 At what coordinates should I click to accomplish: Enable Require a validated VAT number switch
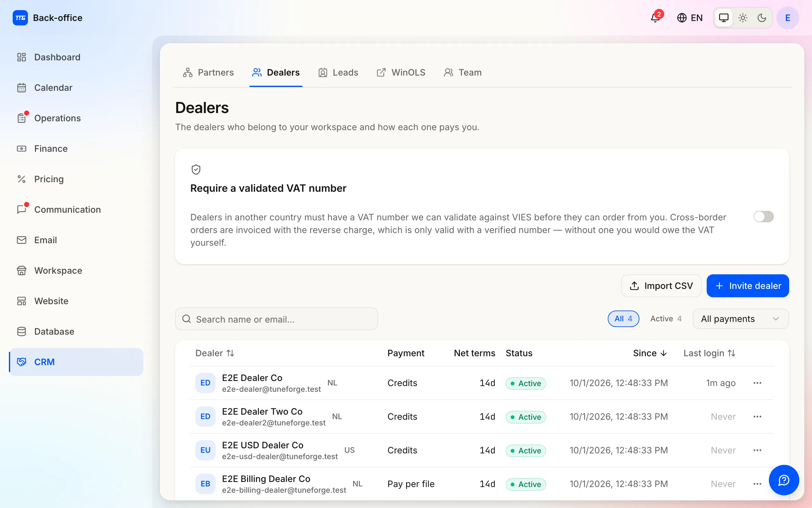tap(763, 217)
